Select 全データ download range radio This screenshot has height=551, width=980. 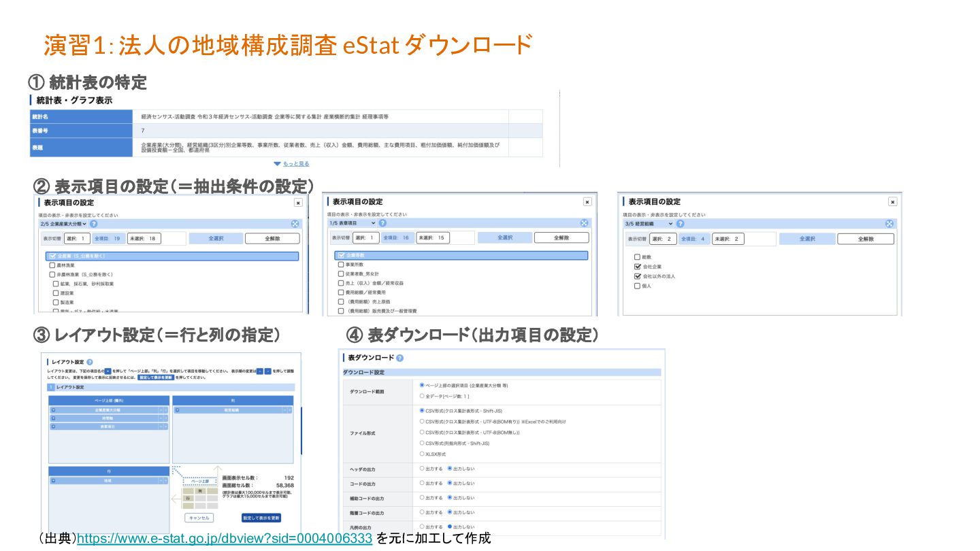click(x=422, y=395)
